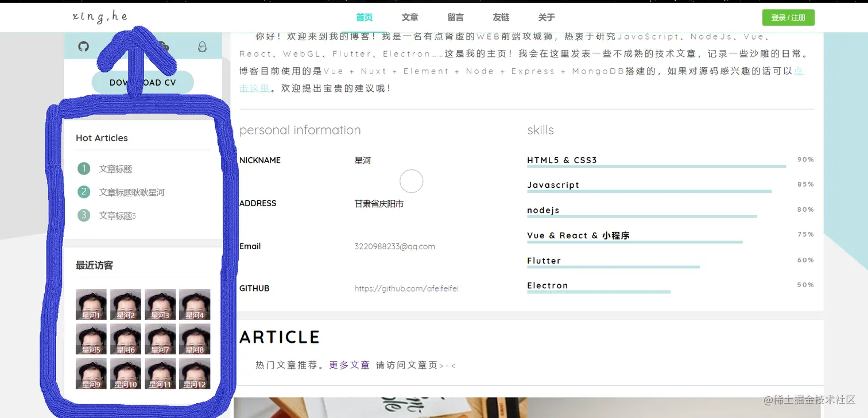Click the GitHub icon in the sidebar header
The height and width of the screenshot is (418, 868).
(x=83, y=47)
